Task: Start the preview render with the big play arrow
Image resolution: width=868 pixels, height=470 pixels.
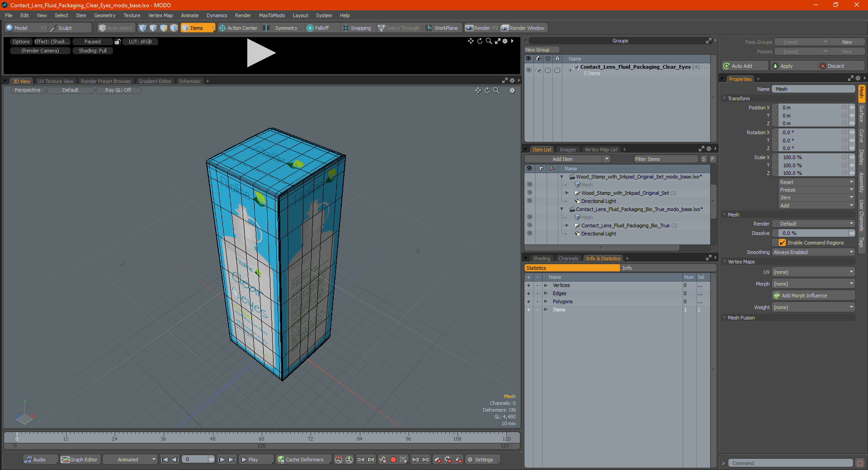Action: tap(261, 53)
